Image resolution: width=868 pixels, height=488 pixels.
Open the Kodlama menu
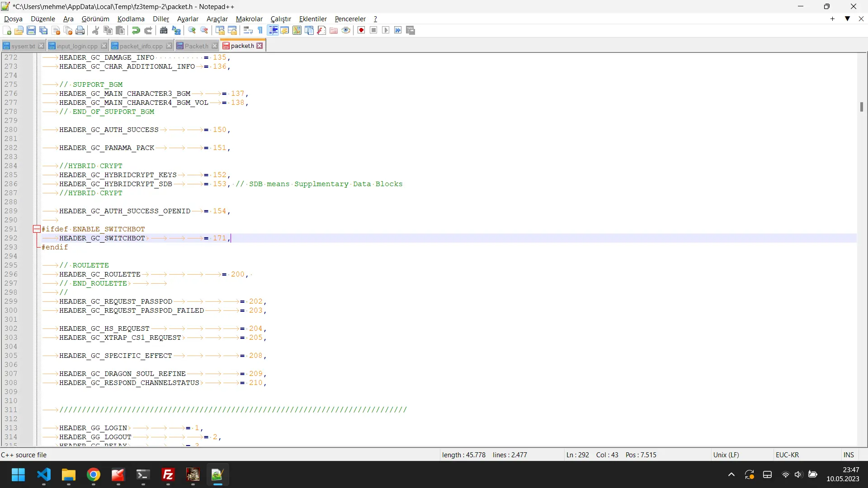[131, 19]
